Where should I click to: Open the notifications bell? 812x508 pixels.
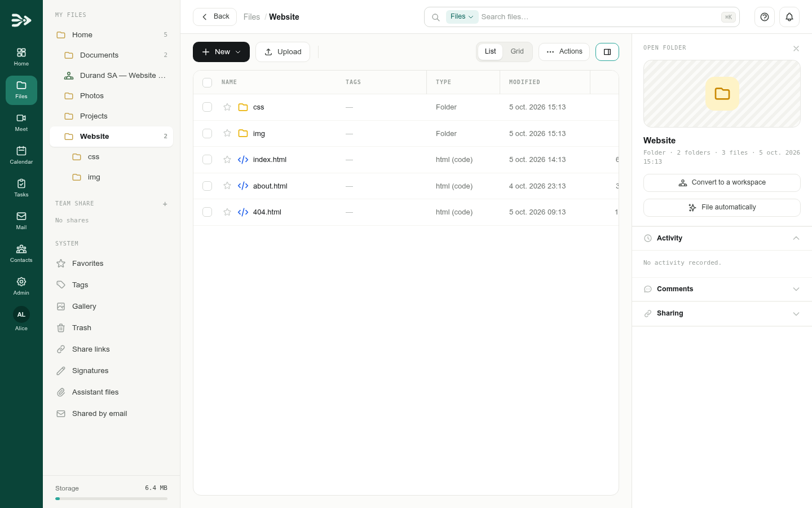[789, 17]
